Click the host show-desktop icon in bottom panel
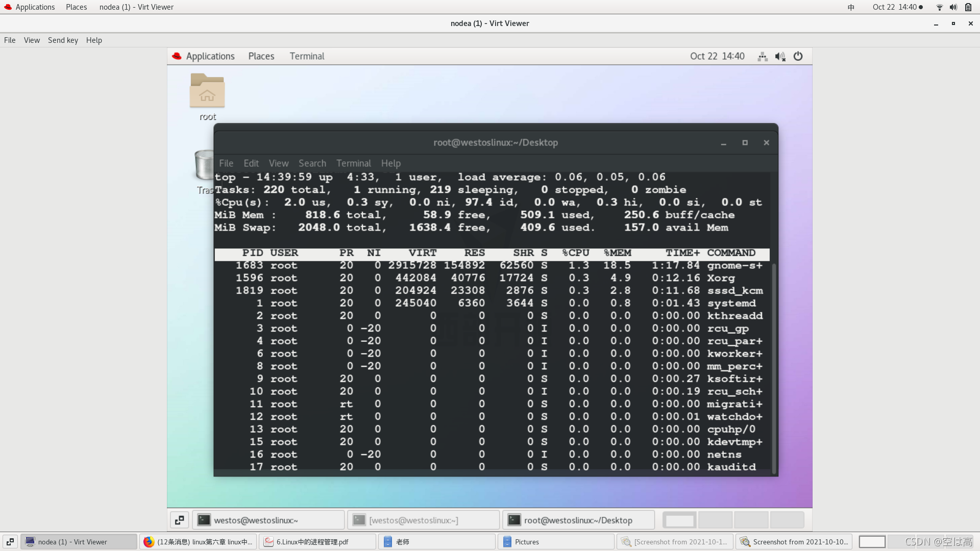 [x=10, y=542]
